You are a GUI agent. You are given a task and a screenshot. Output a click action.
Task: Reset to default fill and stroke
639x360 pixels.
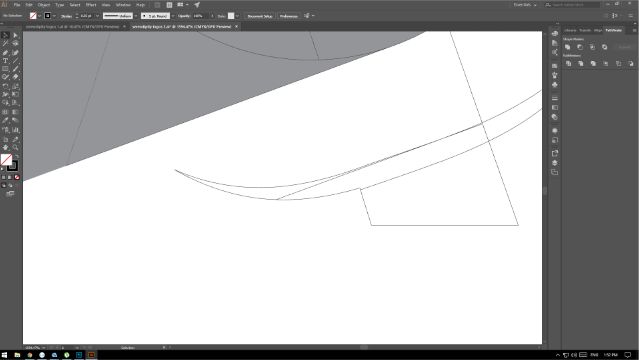(x=3, y=169)
